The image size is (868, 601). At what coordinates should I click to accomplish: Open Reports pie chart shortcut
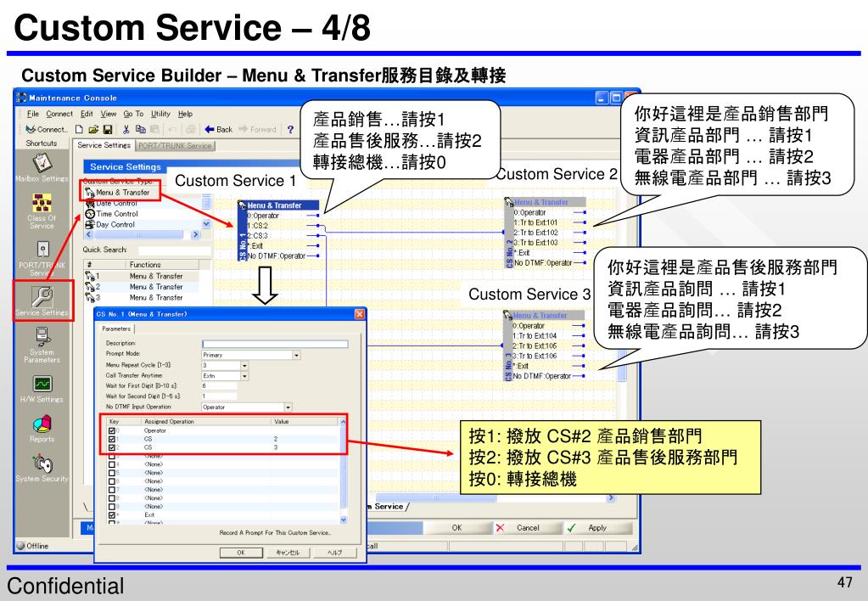pyautogui.click(x=42, y=424)
